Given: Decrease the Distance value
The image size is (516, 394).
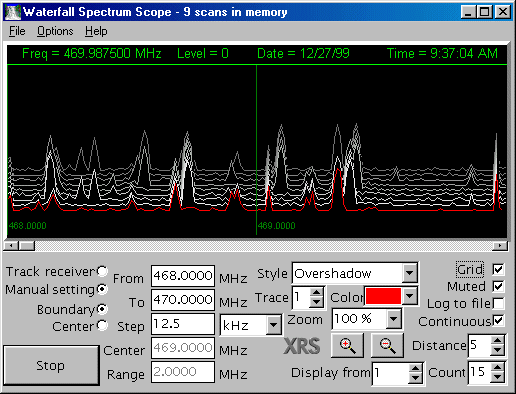Looking at the screenshot, I should click(498, 350).
